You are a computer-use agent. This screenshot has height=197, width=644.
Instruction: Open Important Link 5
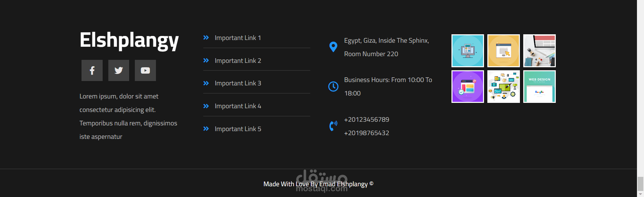point(238,129)
